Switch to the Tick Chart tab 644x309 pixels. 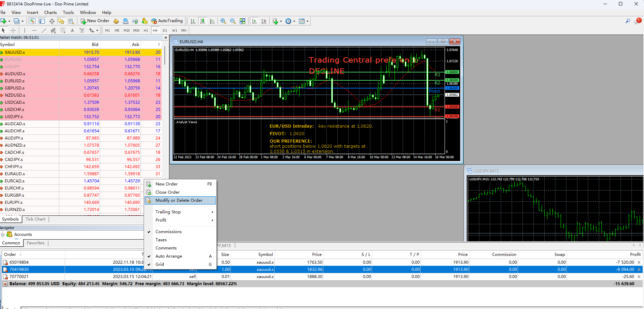point(35,219)
